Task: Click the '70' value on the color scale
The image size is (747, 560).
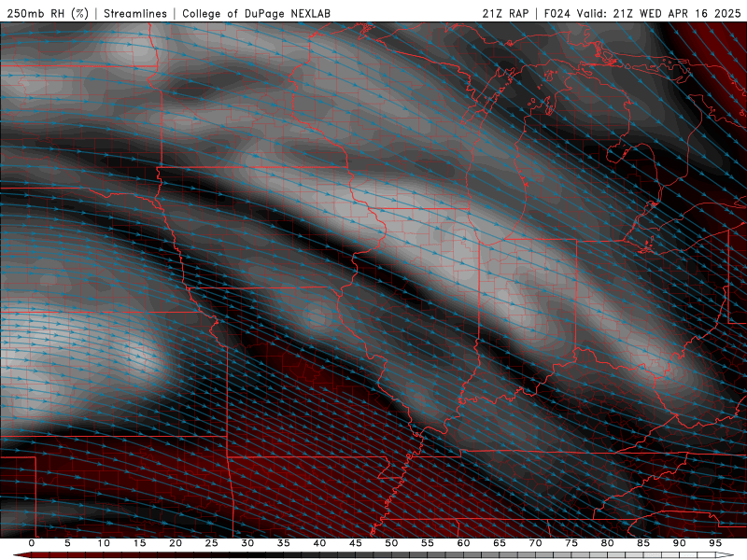Action: click(x=535, y=543)
